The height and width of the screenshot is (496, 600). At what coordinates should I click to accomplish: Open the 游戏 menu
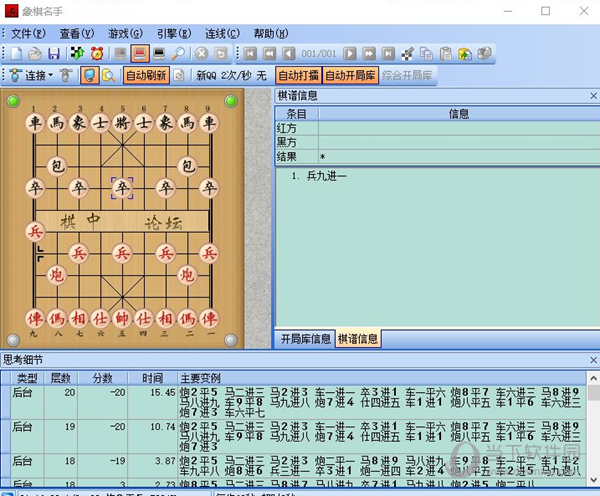pyautogui.click(x=126, y=33)
